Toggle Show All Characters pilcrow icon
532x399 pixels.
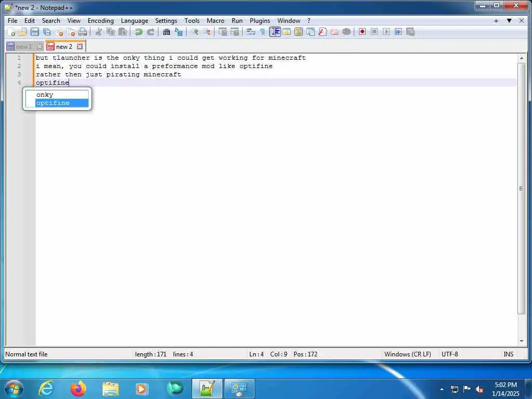(x=262, y=32)
